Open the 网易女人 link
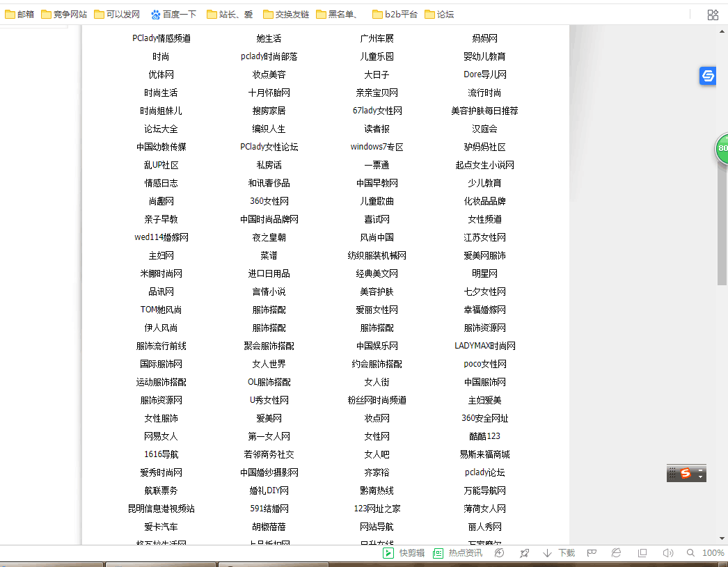 [161, 437]
